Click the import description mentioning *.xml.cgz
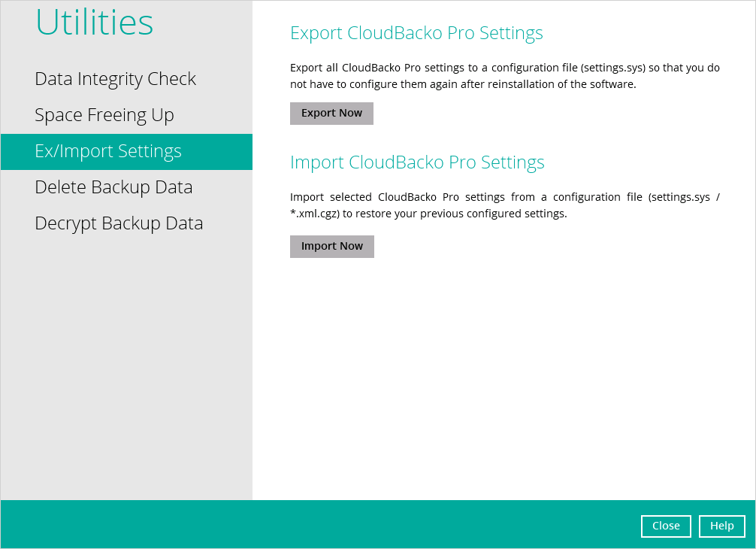The height and width of the screenshot is (549, 756). click(505, 205)
